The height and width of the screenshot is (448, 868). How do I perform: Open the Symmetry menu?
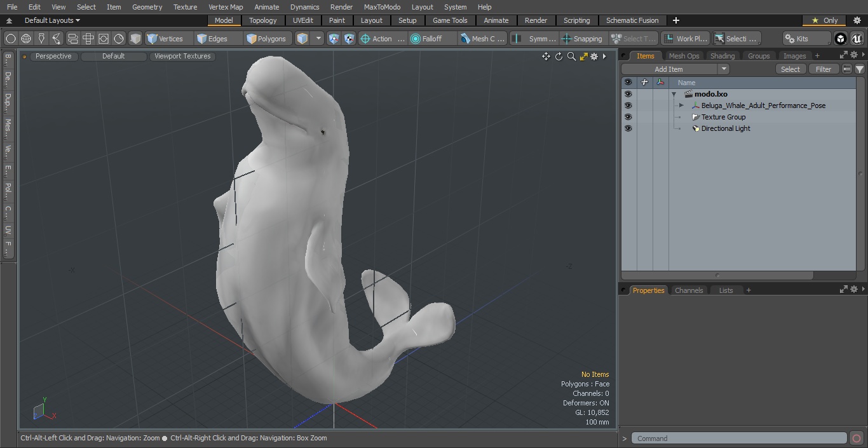pos(534,39)
